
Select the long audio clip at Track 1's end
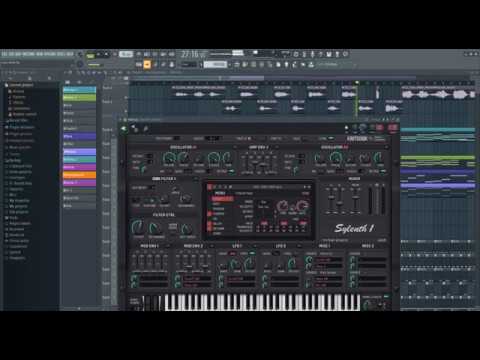438,94
